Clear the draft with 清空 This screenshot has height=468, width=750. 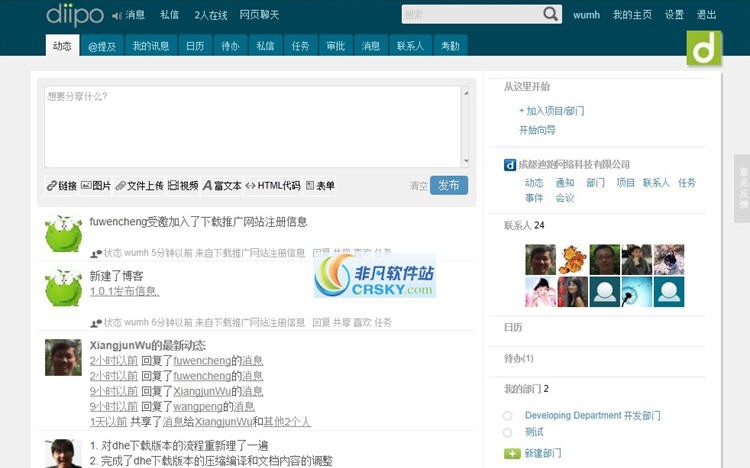pos(419,186)
